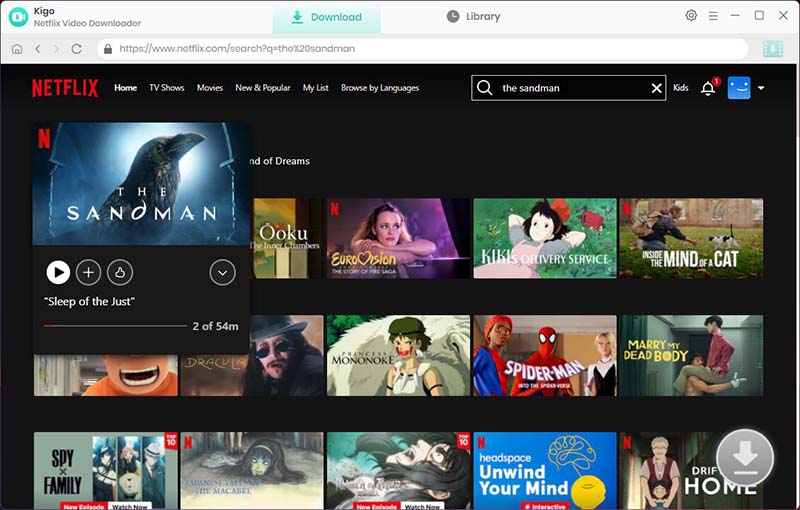Clear the search text with the X
The width and height of the screenshot is (800, 510).
(657, 88)
